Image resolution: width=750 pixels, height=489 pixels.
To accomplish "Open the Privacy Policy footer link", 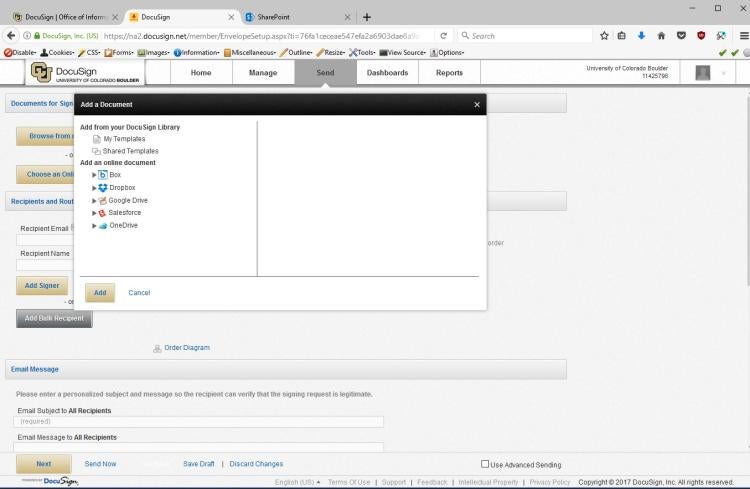I will pos(550,482).
